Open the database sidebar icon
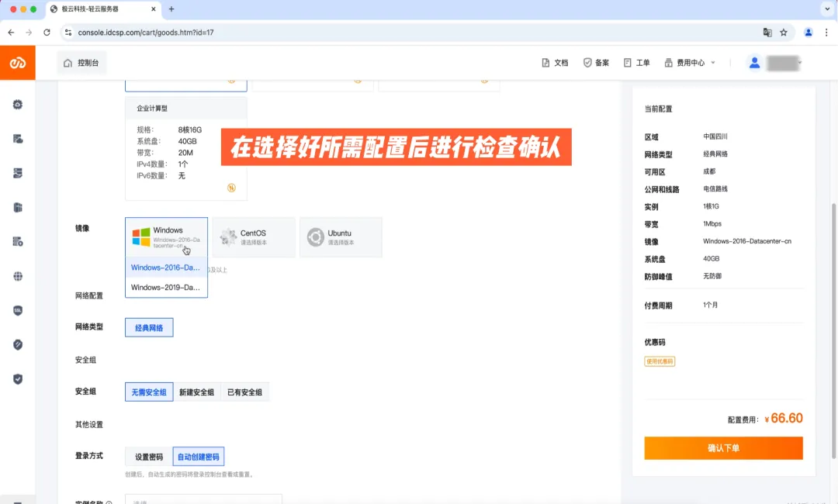838x504 pixels. 18,207
